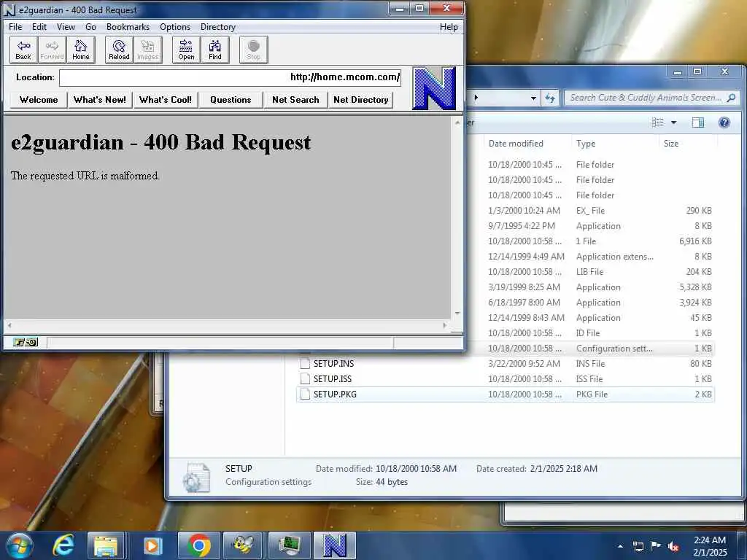
Task: Click the Explorer address refresh button
Action: click(x=550, y=98)
